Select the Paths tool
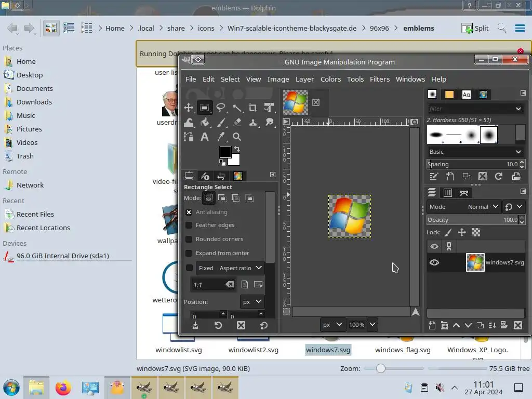This screenshot has width=532, height=399. pyautogui.click(x=188, y=137)
